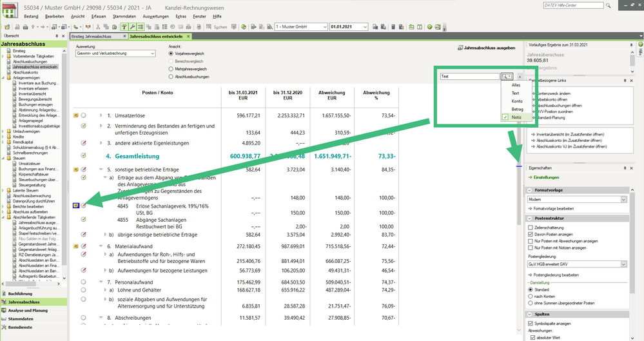Select the nach Konten display option
Screen dimensions: 644x341
point(531,297)
